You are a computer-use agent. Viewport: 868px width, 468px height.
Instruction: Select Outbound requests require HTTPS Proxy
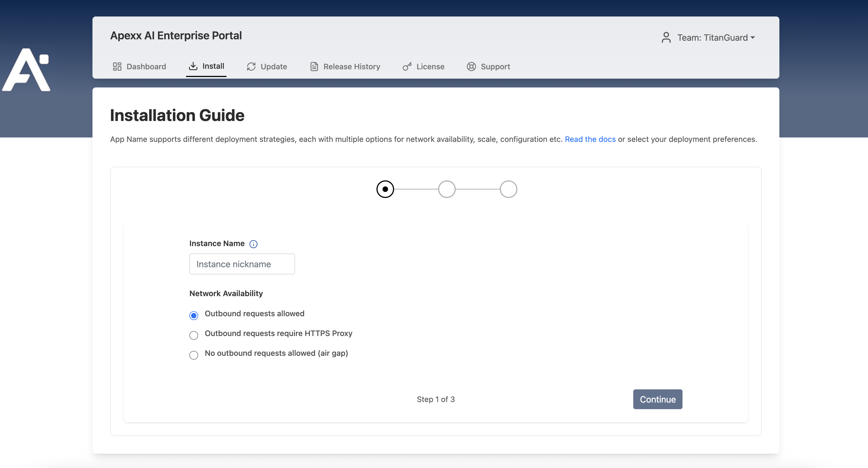[x=194, y=335]
